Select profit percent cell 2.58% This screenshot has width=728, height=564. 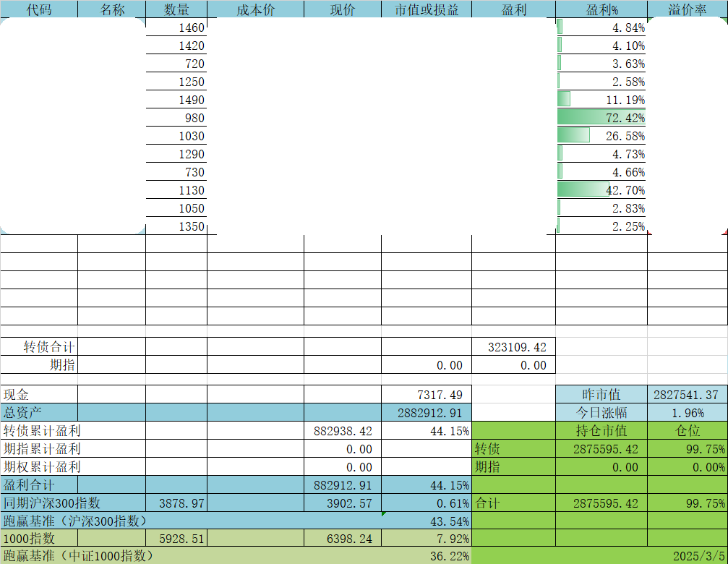point(601,82)
